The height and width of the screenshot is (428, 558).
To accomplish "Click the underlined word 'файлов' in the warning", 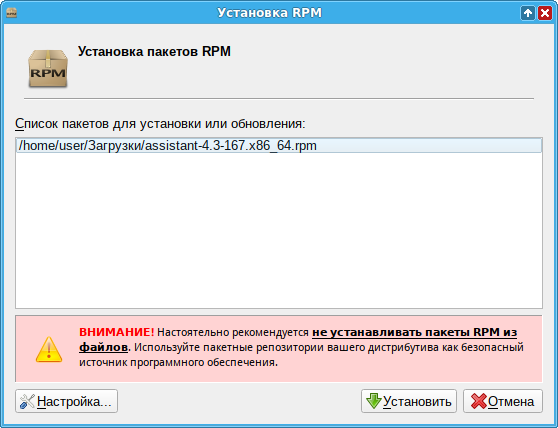I will [x=103, y=347].
